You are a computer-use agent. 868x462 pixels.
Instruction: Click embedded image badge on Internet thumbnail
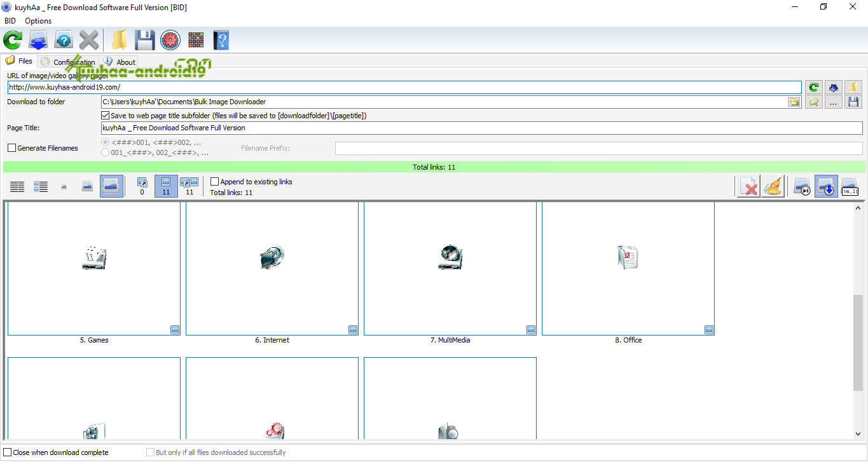tap(353, 330)
